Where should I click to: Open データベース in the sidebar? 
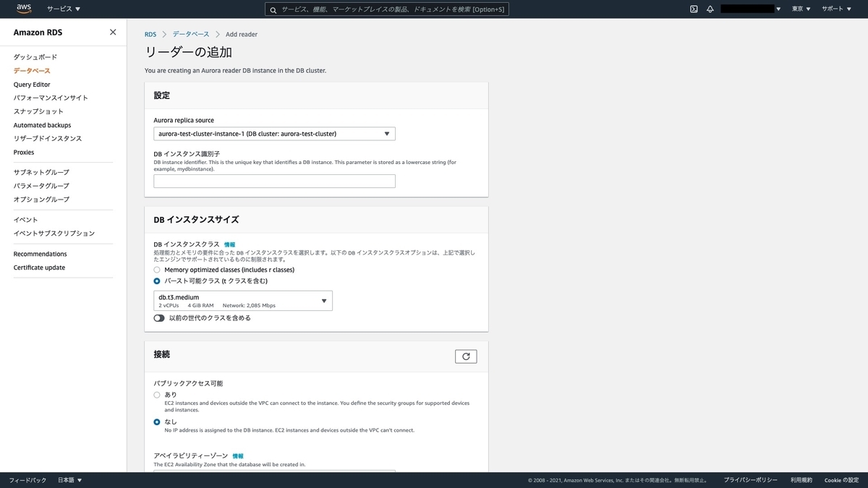(32, 71)
